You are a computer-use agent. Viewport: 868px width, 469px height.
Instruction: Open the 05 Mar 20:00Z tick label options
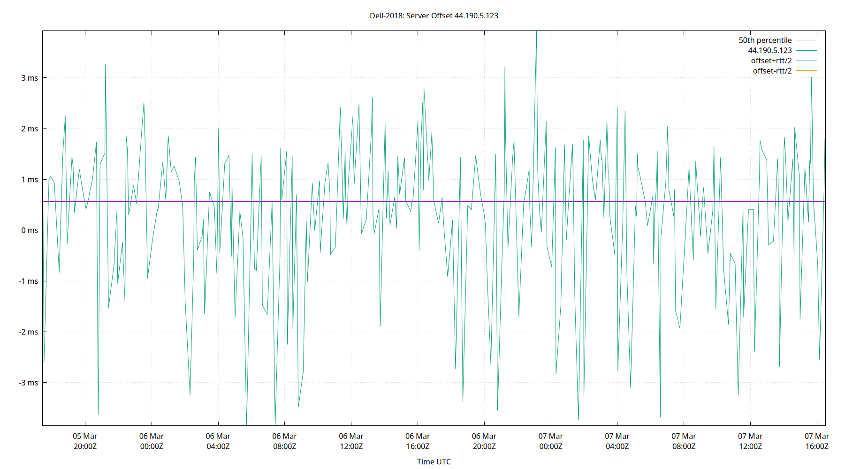click(84, 441)
